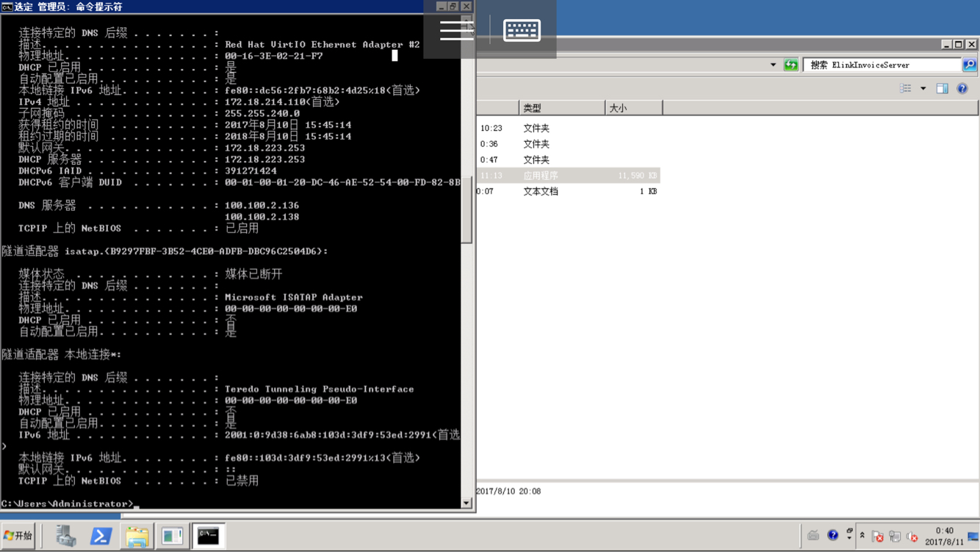This screenshot has height=552, width=980.
Task: Open the network status tray icon
Action: [x=895, y=537]
